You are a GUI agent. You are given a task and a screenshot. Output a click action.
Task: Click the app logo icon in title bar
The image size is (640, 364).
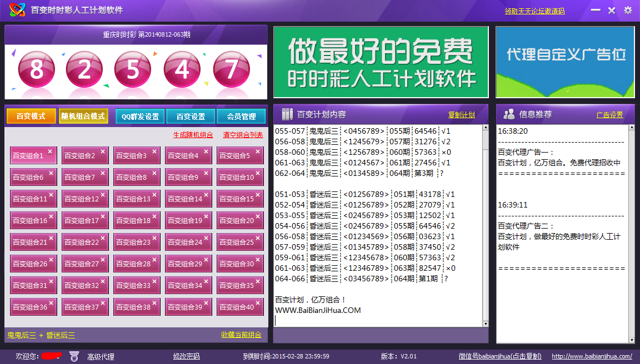click(17, 10)
